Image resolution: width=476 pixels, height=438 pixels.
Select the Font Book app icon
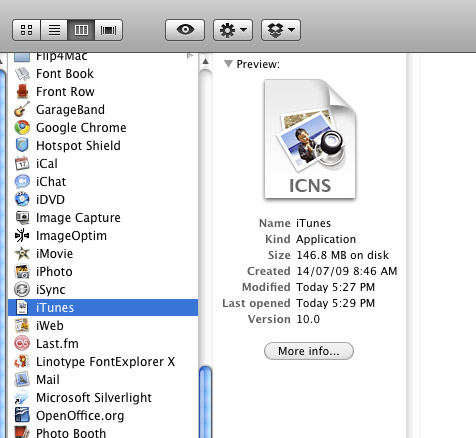pos(22,74)
